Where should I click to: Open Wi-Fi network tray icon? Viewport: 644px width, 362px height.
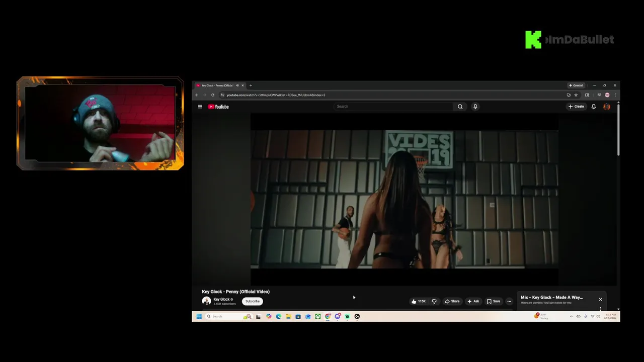click(x=593, y=316)
